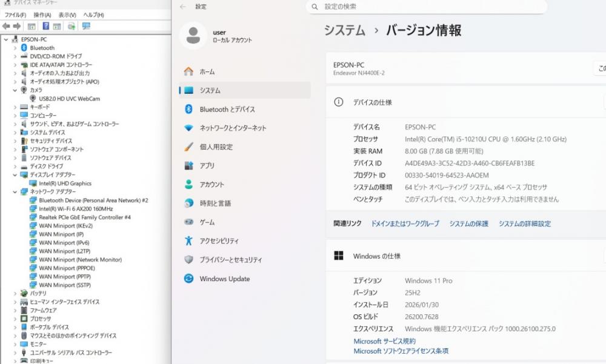Collapse the ネットワーク アダプター category
The width and height of the screenshot is (606, 364).
15,191
